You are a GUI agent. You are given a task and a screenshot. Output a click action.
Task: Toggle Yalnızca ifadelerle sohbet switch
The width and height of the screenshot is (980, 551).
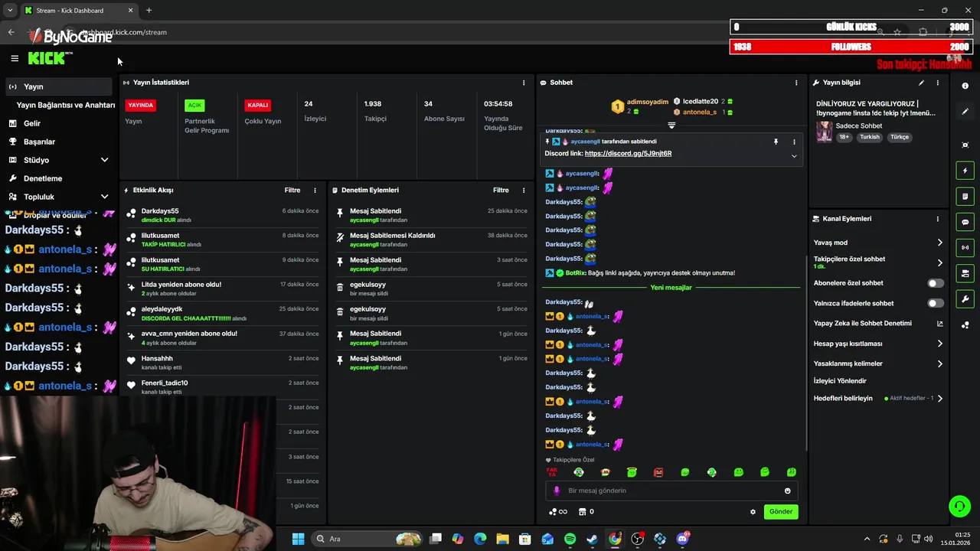tap(936, 303)
